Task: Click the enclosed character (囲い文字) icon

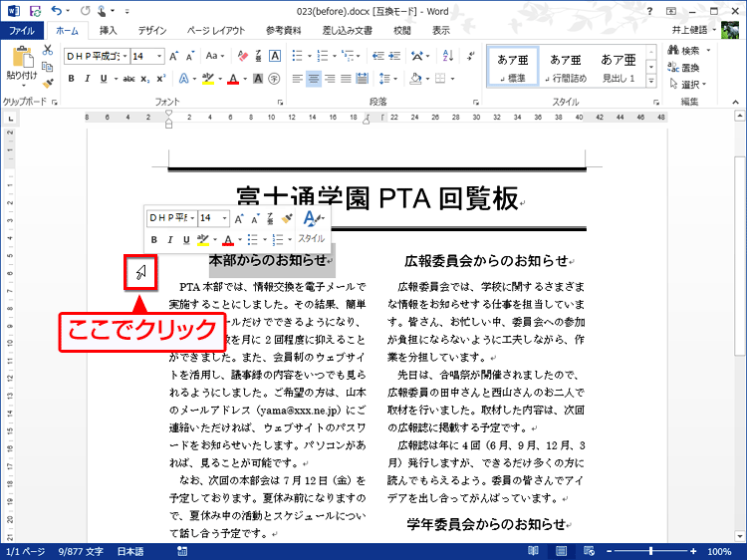Action: pos(274,79)
